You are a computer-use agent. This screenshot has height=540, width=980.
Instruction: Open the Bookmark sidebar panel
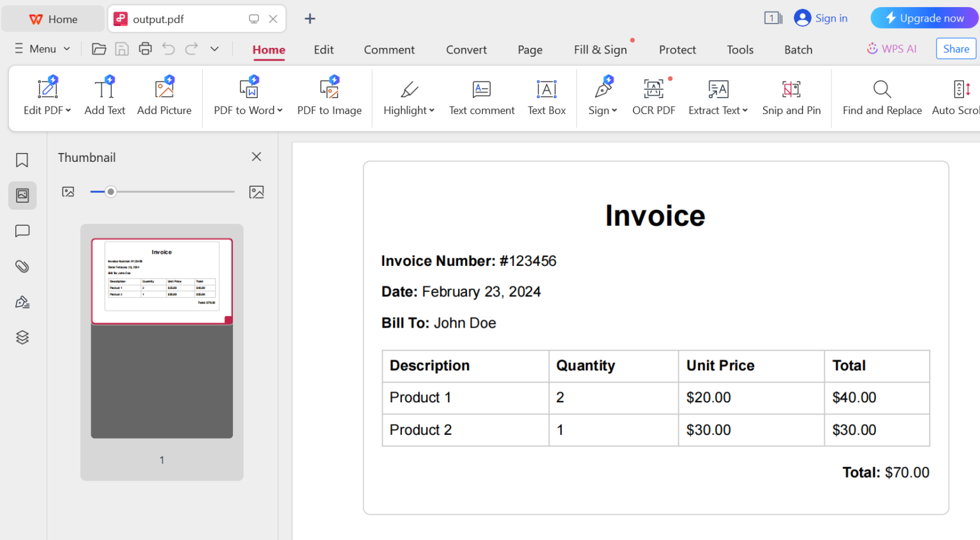point(22,160)
